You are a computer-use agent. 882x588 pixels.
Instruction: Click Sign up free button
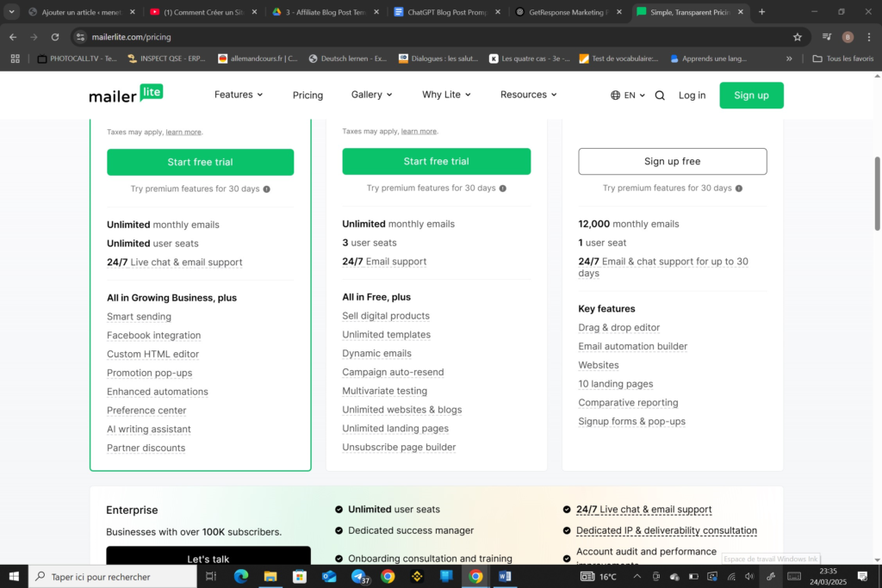click(x=672, y=161)
